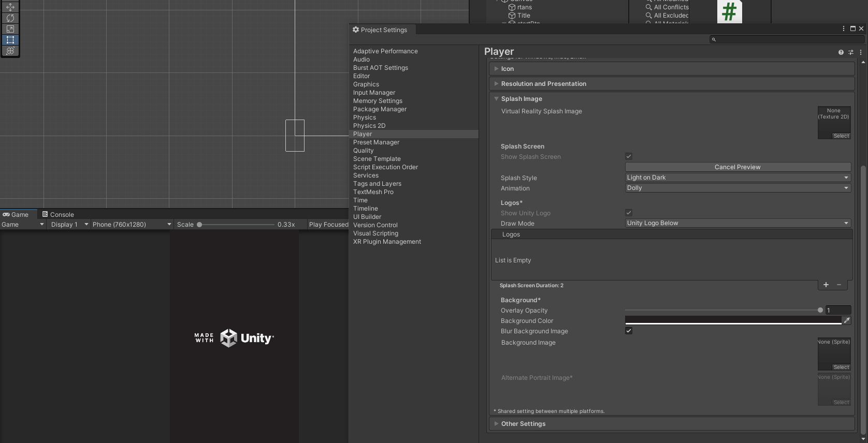The height and width of the screenshot is (443, 868).
Task: Switch to the Console tab
Action: coord(58,215)
